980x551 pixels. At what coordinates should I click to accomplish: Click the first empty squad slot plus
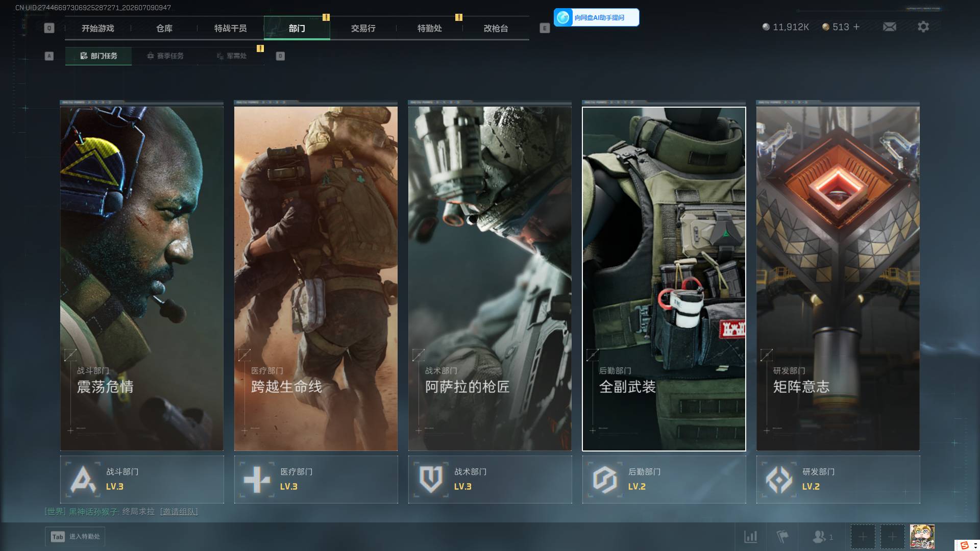click(x=863, y=537)
